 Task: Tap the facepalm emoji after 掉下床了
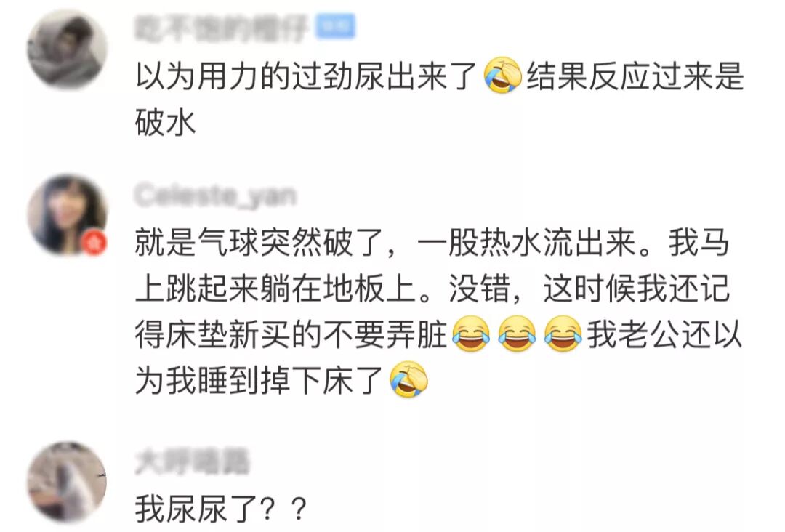click(409, 380)
